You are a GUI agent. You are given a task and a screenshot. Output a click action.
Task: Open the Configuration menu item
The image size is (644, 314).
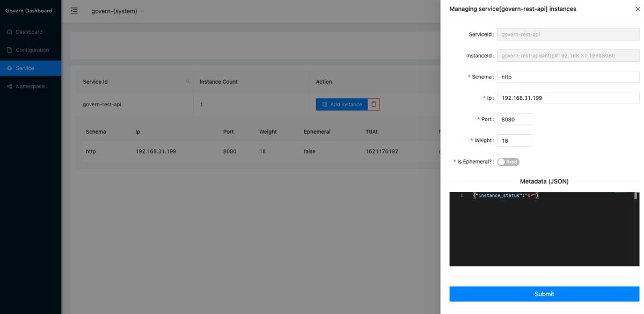[32, 50]
